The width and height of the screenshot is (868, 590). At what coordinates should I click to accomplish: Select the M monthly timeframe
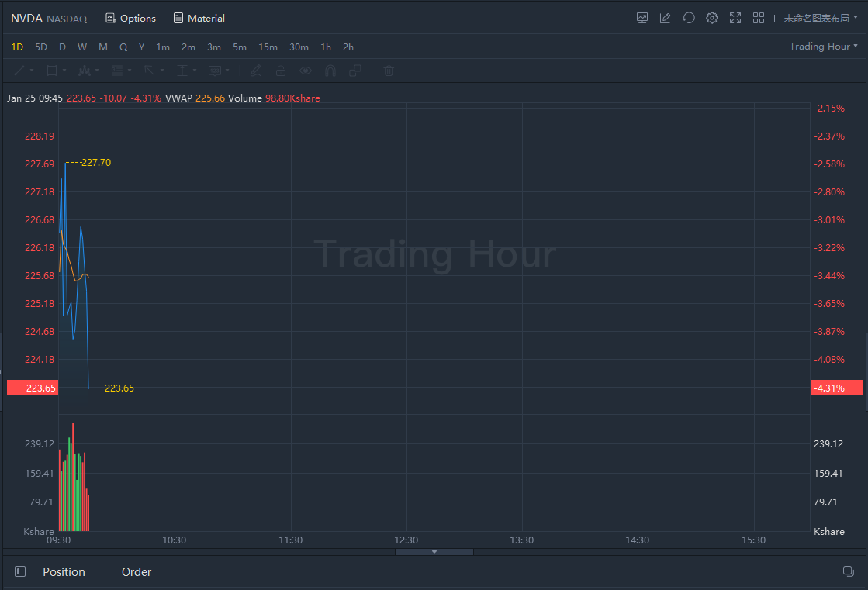pos(103,47)
